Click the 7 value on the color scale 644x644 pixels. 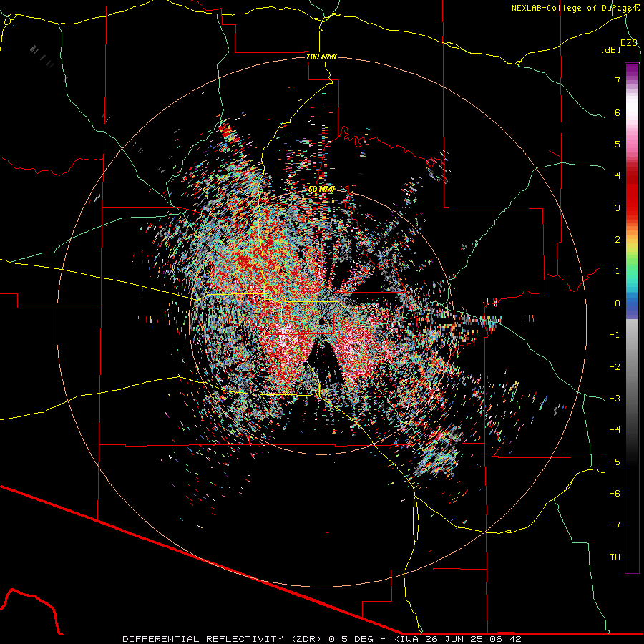point(618,80)
